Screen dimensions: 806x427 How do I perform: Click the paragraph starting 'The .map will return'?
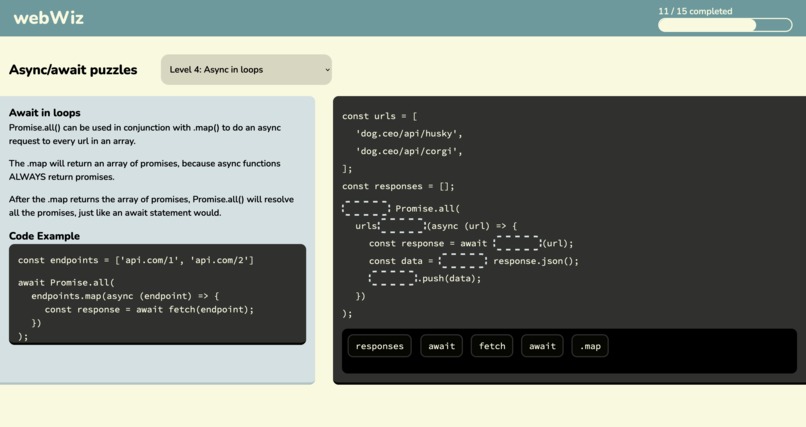tap(144, 170)
